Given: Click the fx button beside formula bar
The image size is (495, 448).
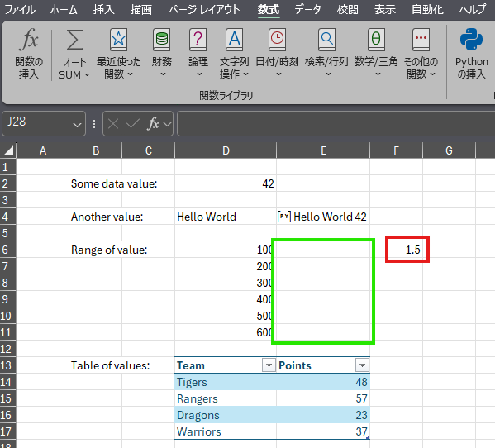Looking at the screenshot, I should click(x=153, y=123).
